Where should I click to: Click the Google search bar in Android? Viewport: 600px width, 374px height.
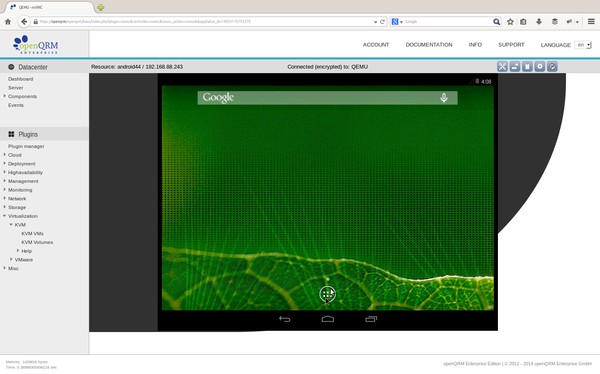tap(328, 98)
